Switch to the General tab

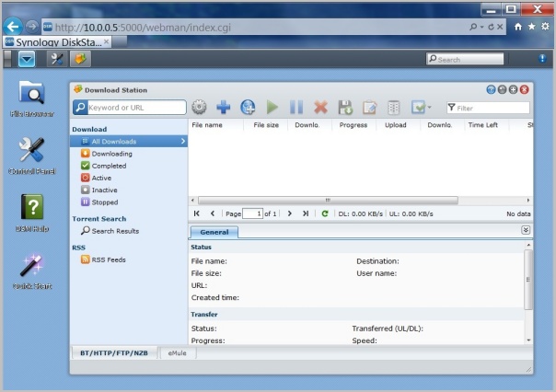[x=214, y=232]
